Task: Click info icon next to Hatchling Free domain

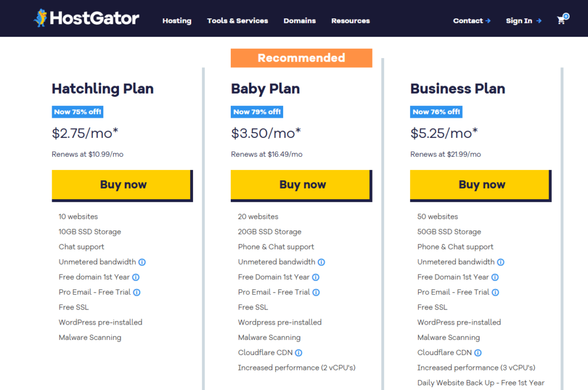Action: point(136,277)
